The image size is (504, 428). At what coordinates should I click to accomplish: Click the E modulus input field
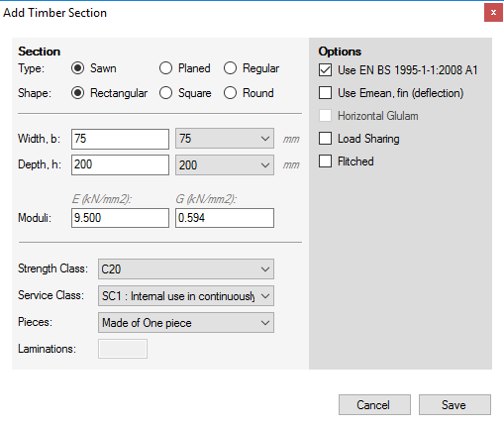(120, 218)
